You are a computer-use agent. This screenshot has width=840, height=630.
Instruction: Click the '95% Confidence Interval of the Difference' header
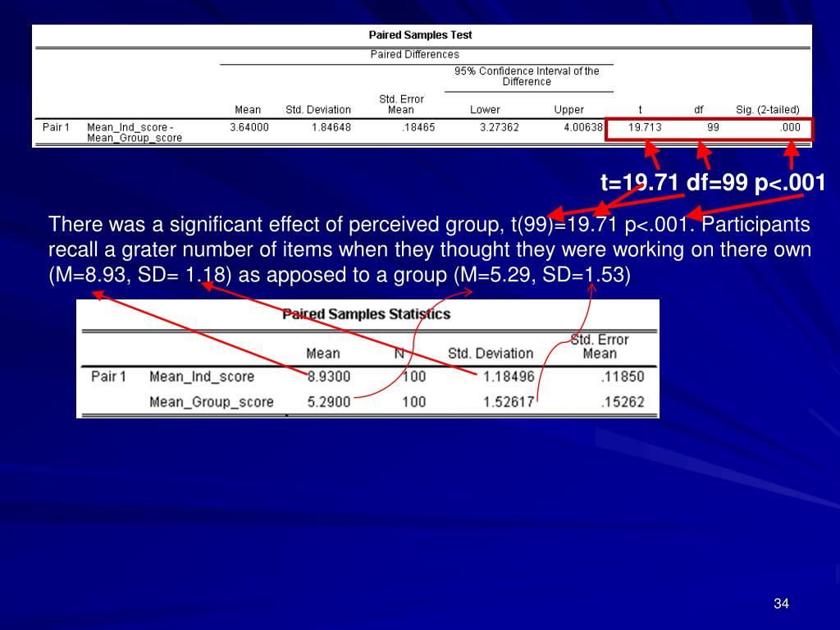(x=527, y=76)
